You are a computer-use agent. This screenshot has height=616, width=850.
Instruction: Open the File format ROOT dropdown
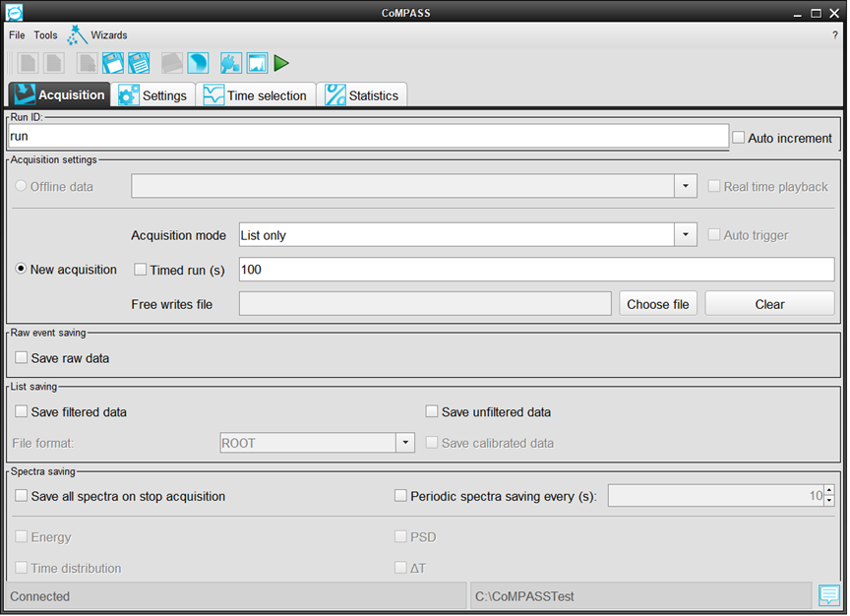click(x=405, y=443)
